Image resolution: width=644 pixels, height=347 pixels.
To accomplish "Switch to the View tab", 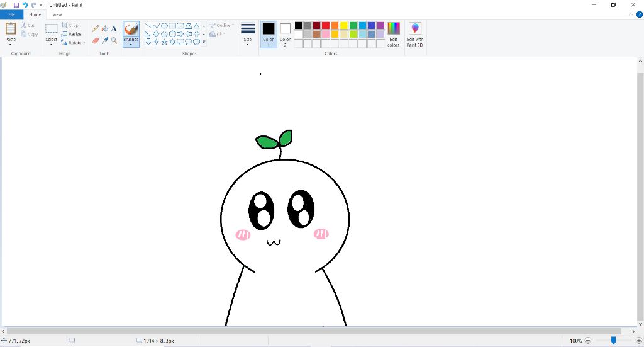I will click(x=57, y=15).
